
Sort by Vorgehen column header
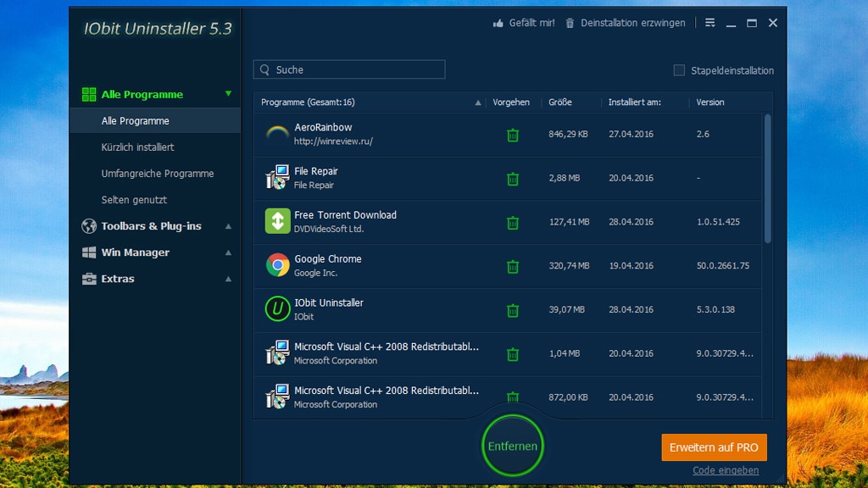click(511, 103)
